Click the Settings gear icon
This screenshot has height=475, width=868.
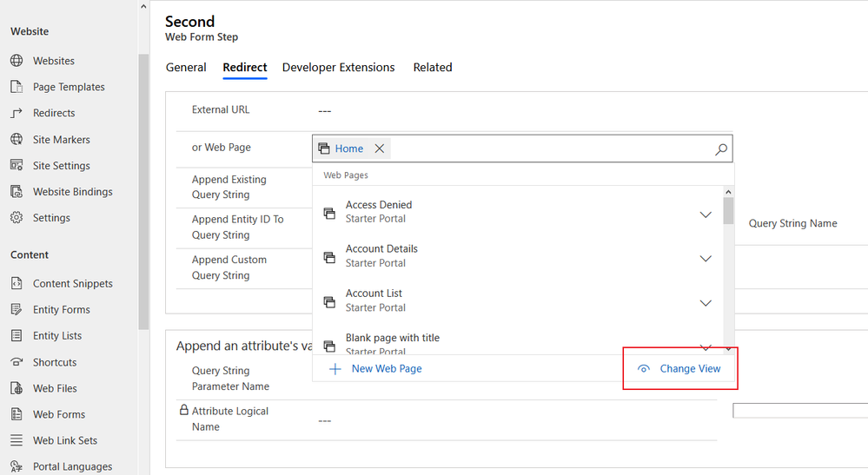click(x=17, y=217)
